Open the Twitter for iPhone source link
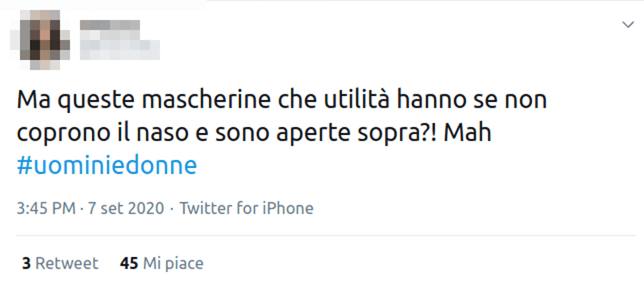Image resolution: width=644 pixels, height=282 pixels. 246,208
